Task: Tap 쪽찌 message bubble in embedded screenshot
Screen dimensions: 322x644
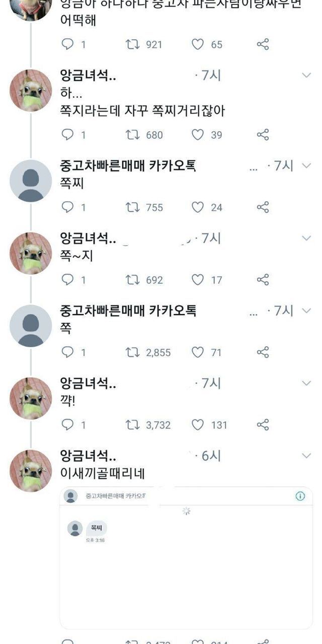Action: 96,528
